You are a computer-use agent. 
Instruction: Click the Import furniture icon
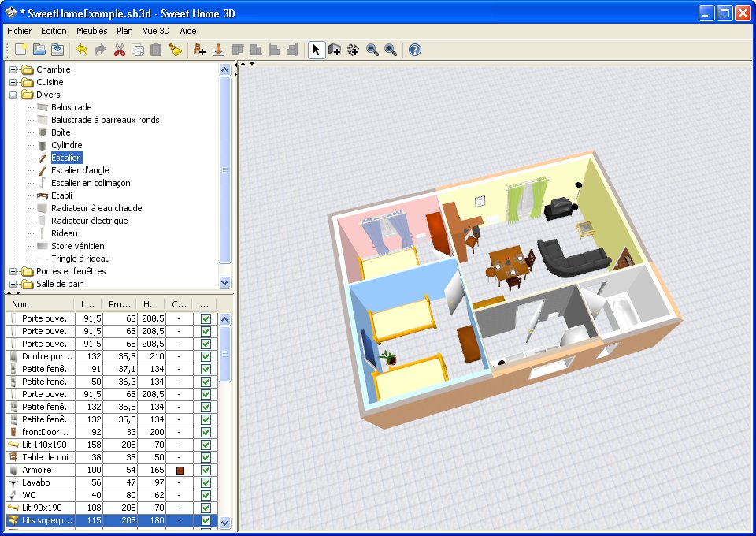218,50
